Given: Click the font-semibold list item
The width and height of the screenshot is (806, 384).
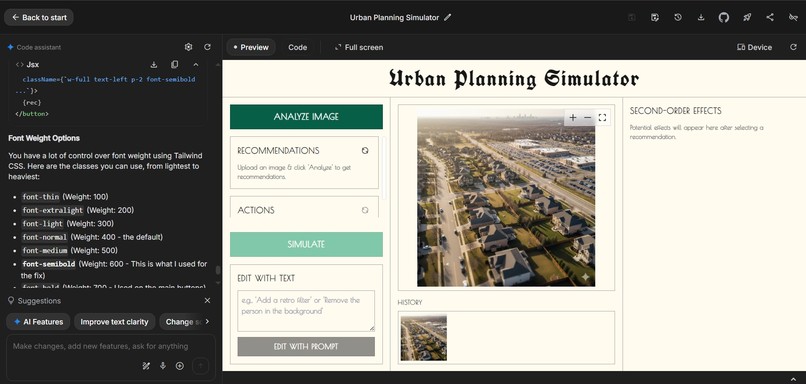Looking at the screenshot, I should pos(114,269).
